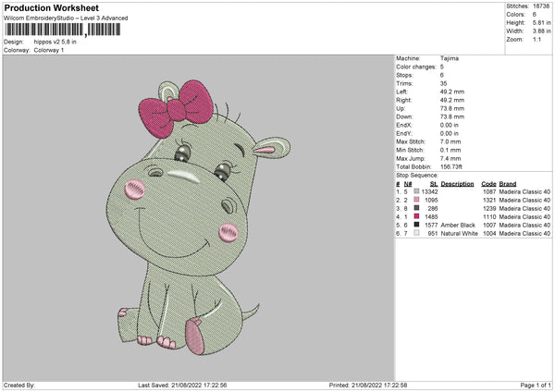Click the 'Natural White' description
The image size is (555, 392).
(459, 234)
